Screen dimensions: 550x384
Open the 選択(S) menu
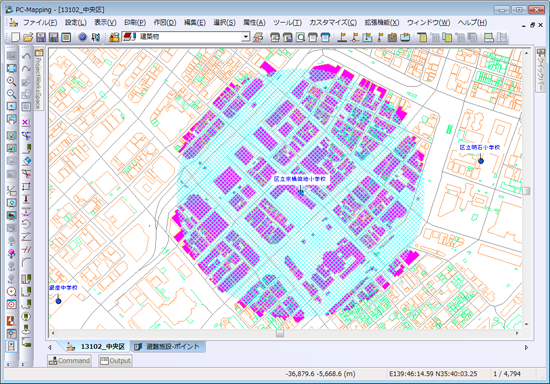tap(224, 23)
